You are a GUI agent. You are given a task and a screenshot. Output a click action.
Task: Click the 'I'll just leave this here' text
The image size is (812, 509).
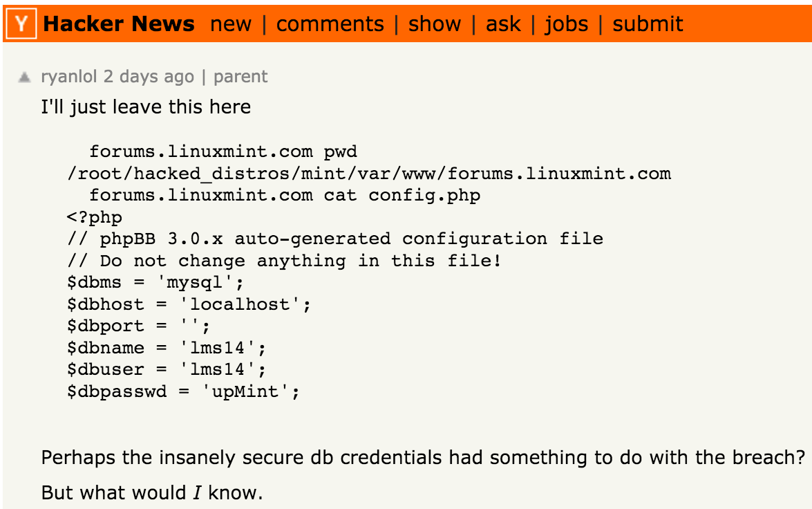(146, 107)
